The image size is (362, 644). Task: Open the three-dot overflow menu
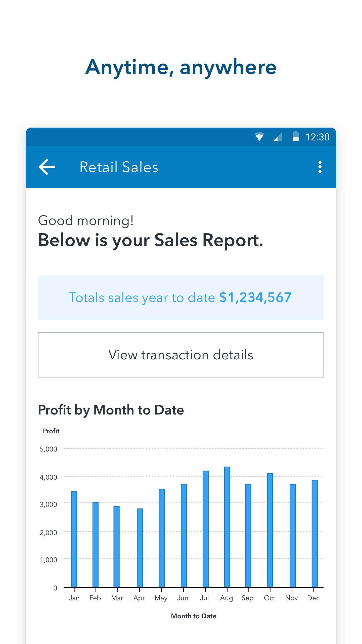pyautogui.click(x=320, y=167)
